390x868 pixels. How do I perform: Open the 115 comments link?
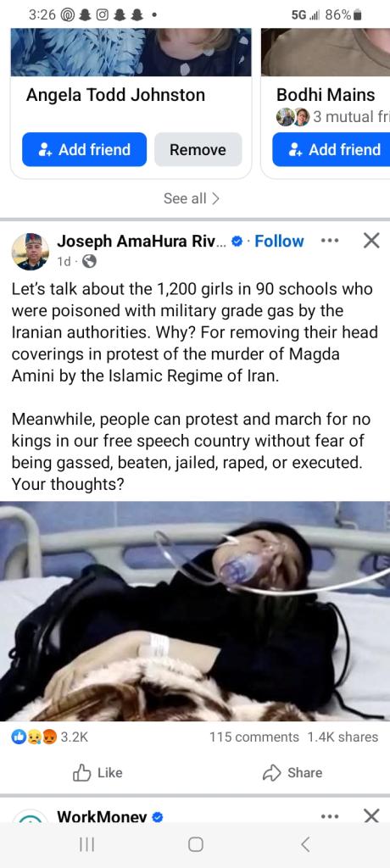click(254, 737)
